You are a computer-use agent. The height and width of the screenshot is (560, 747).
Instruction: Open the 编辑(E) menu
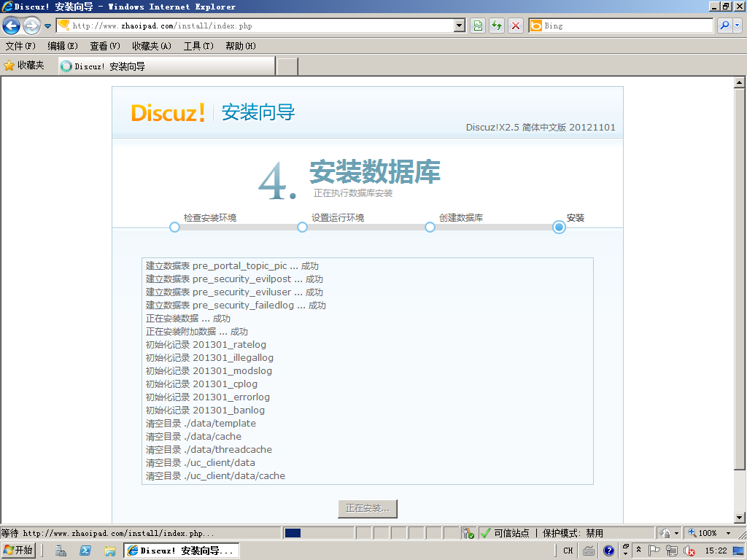click(63, 46)
